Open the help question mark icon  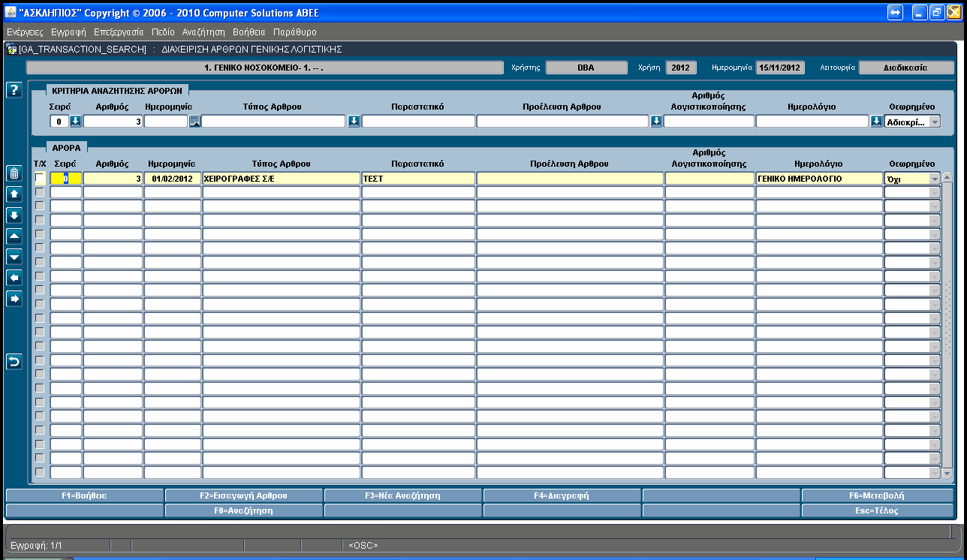[x=14, y=90]
